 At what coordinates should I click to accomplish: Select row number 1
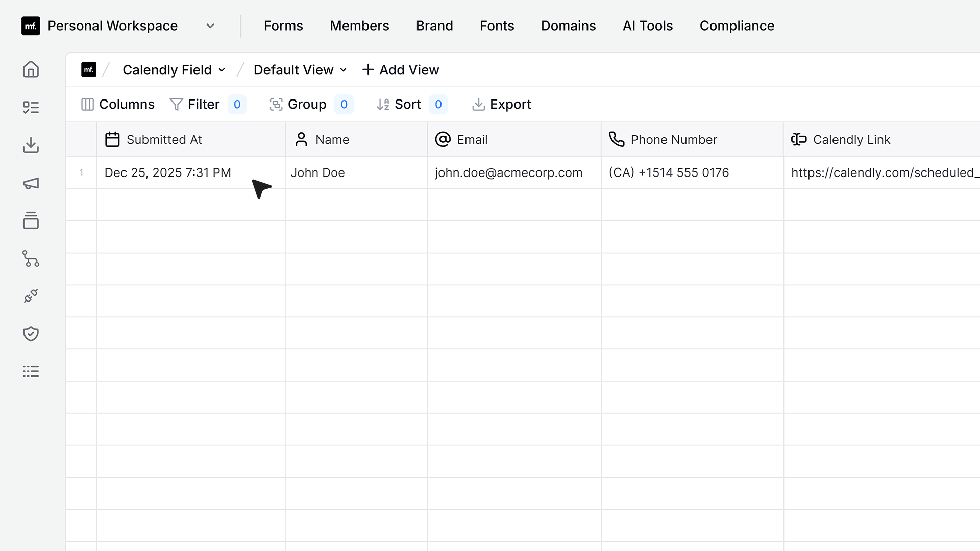point(81,173)
